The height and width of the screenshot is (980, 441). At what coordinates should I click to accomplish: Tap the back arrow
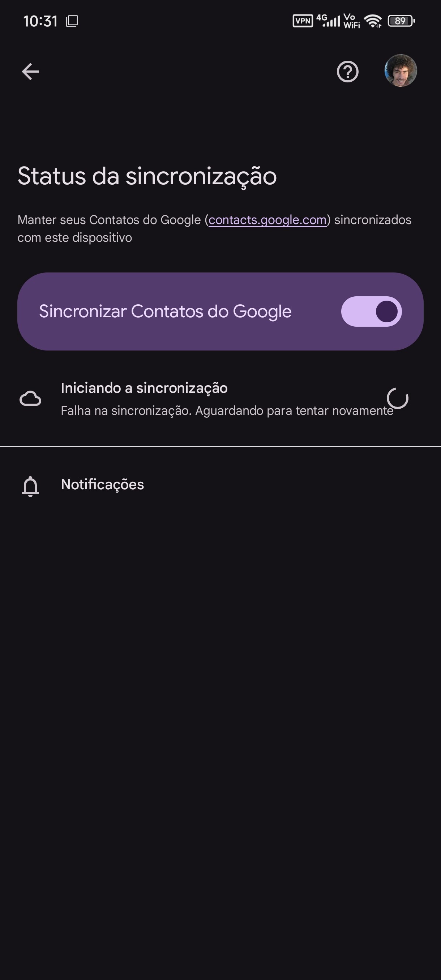coord(30,72)
